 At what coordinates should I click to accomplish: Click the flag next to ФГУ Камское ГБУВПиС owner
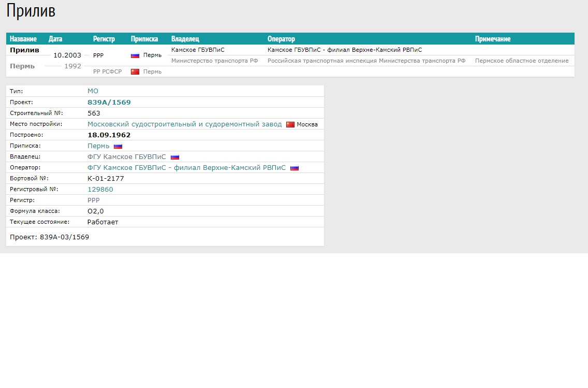(x=175, y=157)
